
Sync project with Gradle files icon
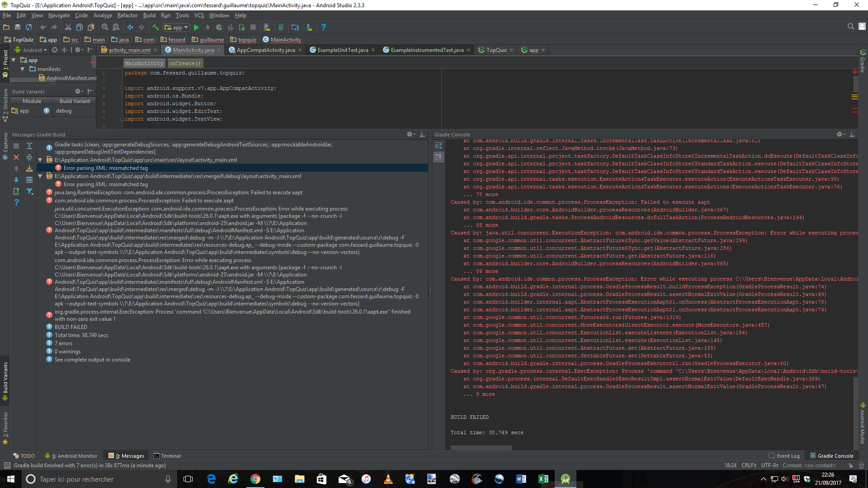(281, 27)
